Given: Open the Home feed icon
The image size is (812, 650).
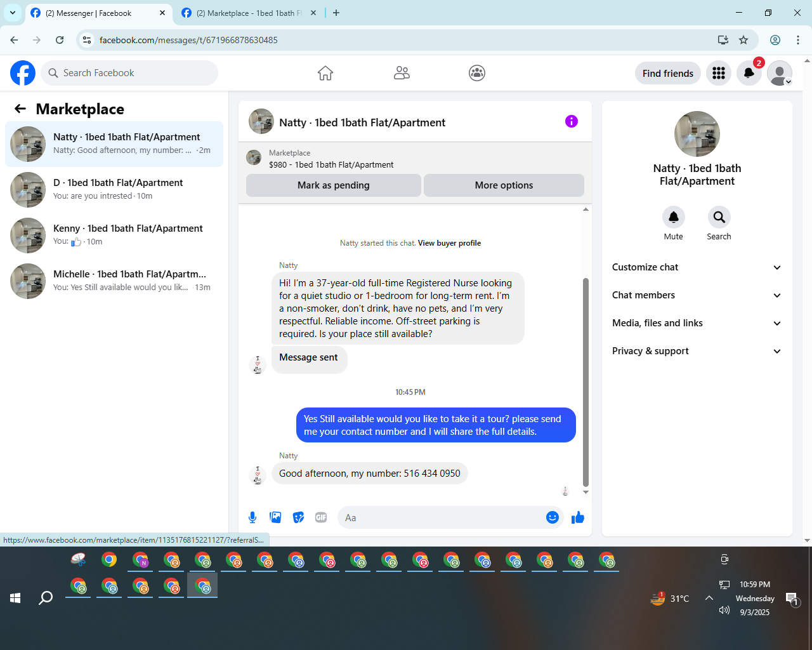Looking at the screenshot, I should [325, 73].
